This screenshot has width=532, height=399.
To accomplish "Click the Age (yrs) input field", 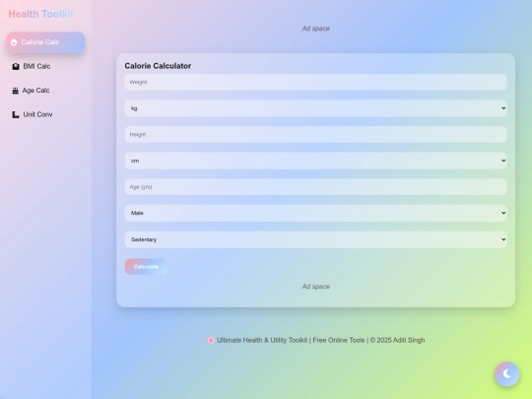I will [x=316, y=187].
